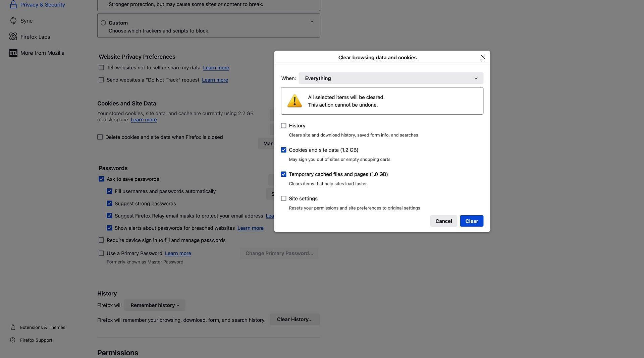This screenshot has width=644, height=358.
Task: Open the Privacy & Security settings page
Action: tap(43, 5)
